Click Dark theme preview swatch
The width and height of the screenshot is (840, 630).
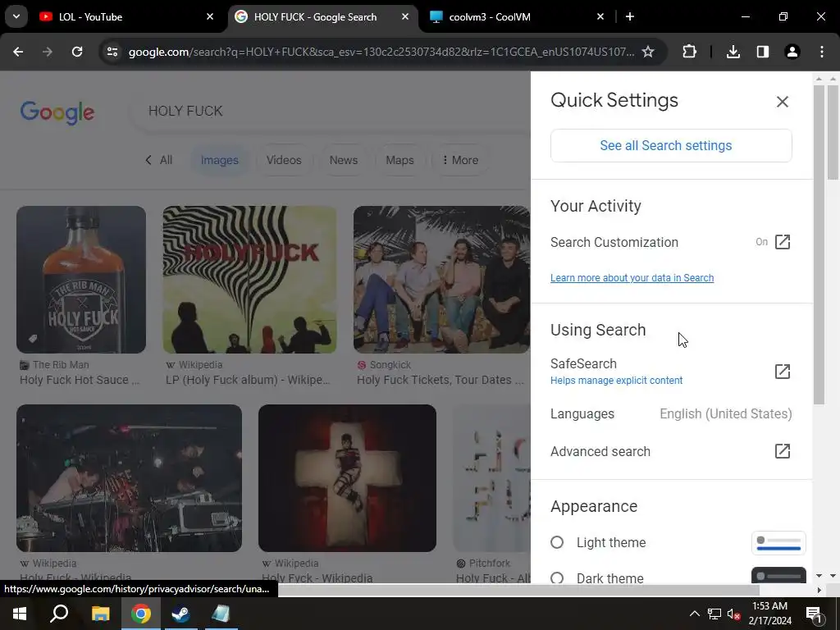pyautogui.click(x=778, y=575)
